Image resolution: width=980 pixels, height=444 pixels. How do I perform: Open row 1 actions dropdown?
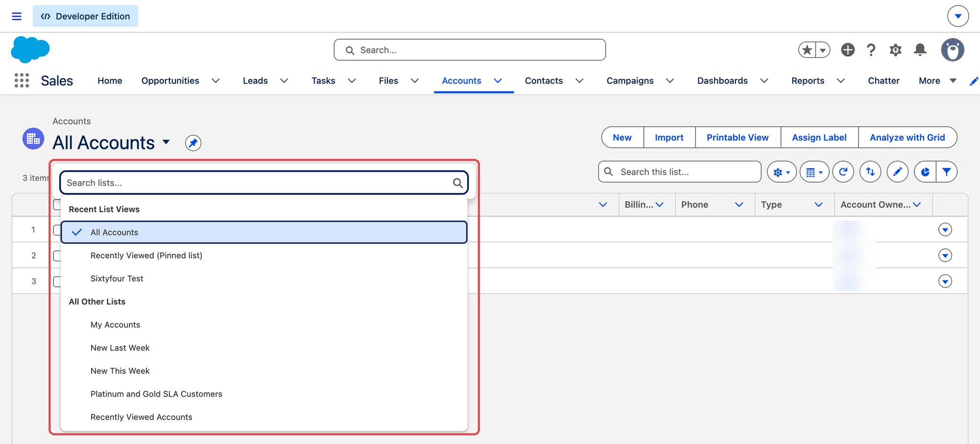click(945, 230)
